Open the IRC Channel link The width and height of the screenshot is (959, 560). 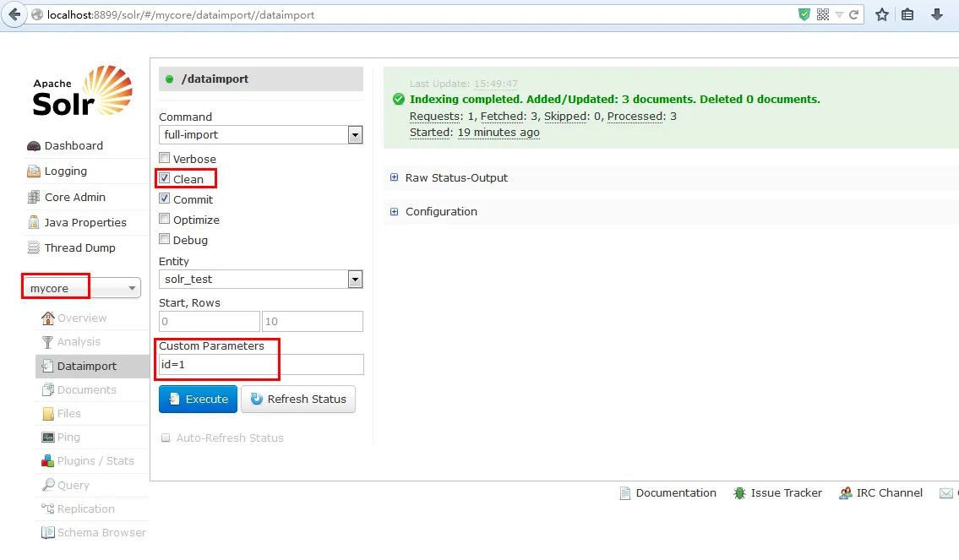point(889,492)
